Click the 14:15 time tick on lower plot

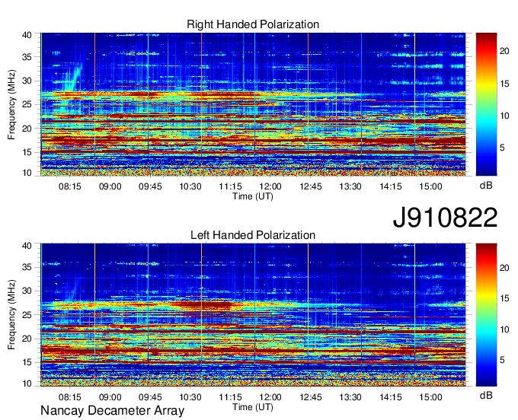point(391,397)
